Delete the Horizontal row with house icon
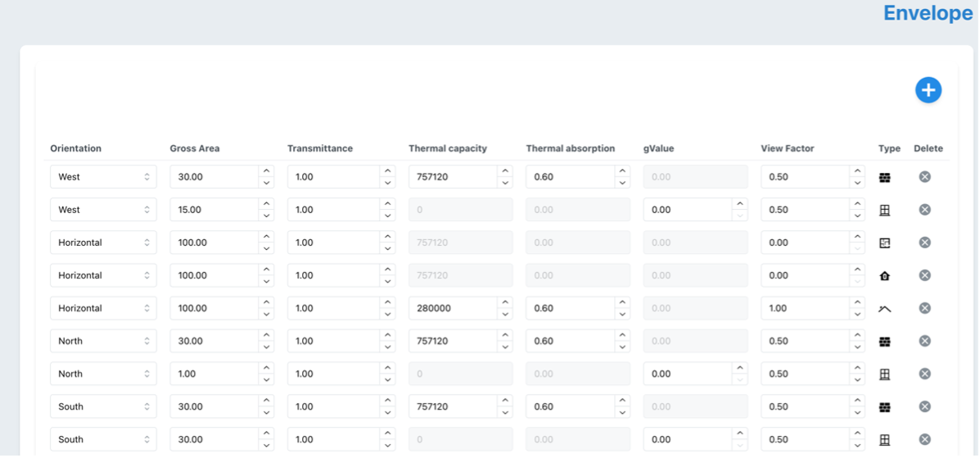 click(x=925, y=275)
